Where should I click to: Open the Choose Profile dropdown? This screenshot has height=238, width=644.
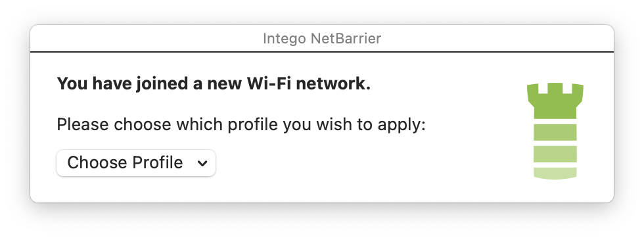[136, 163]
